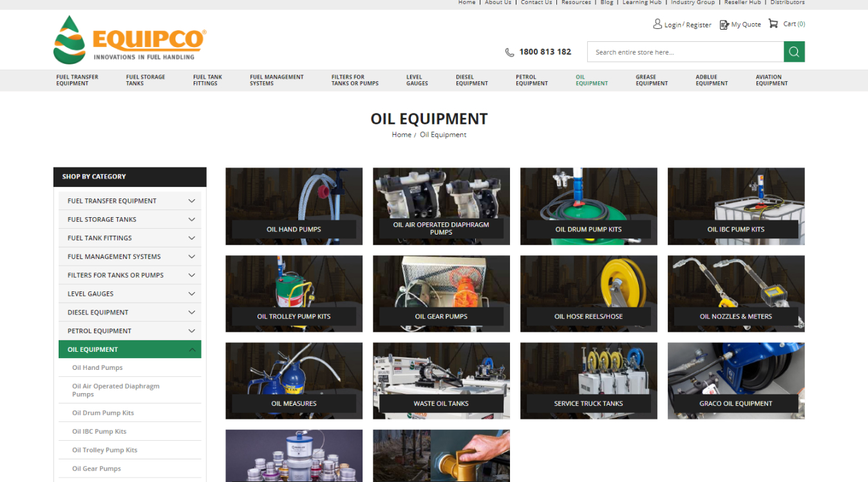Click the Register link in header
The image size is (868, 482).
[699, 25]
